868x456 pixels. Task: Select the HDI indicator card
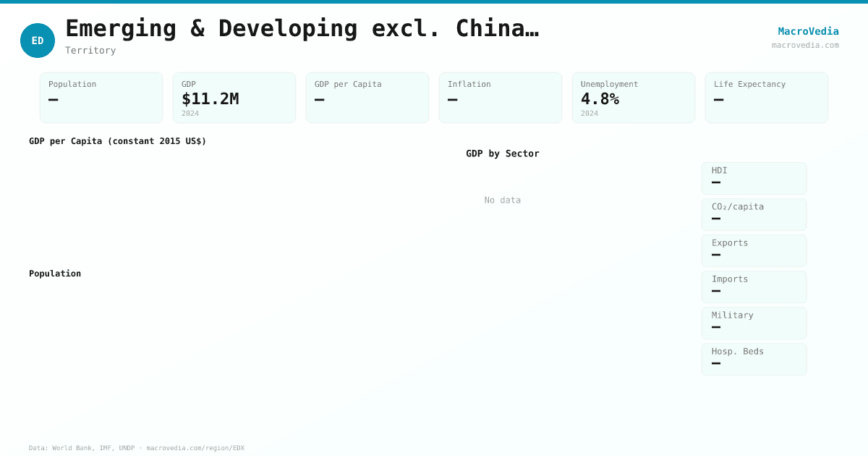point(754,178)
